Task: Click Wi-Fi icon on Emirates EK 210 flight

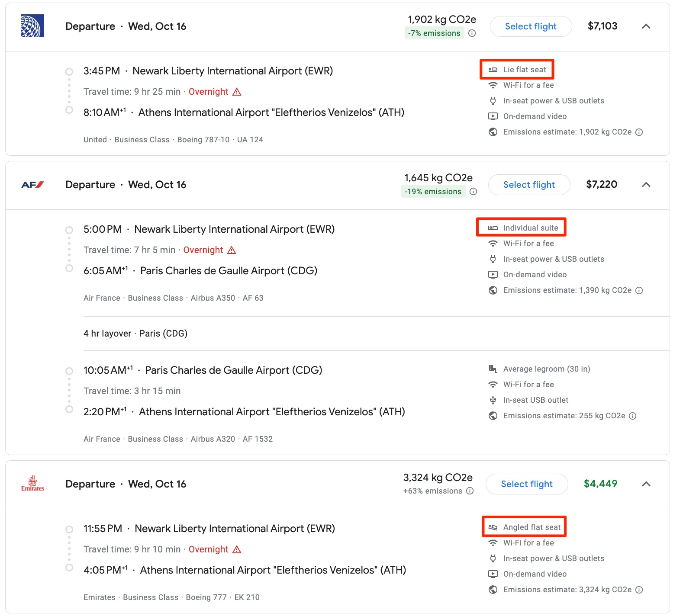Action: [x=493, y=543]
